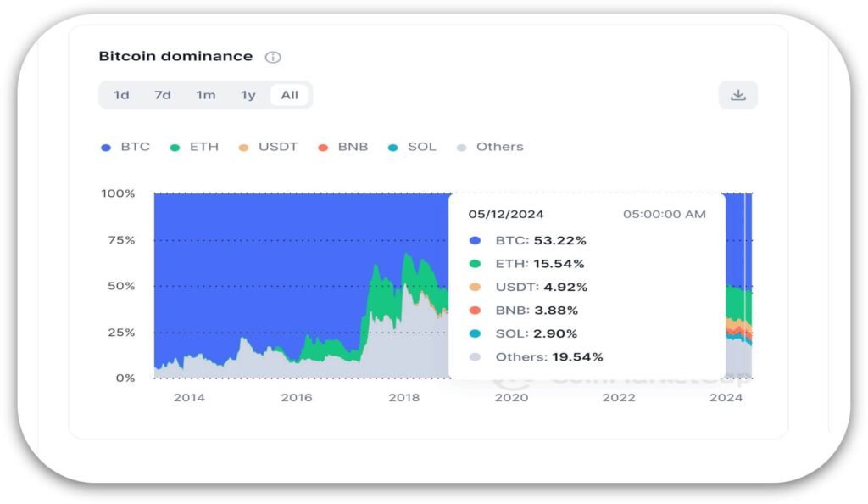Click the chart's vertical crosshair line at 2024
The width and height of the screenshot is (868, 504).
pyautogui.click(x=745, y=285)
